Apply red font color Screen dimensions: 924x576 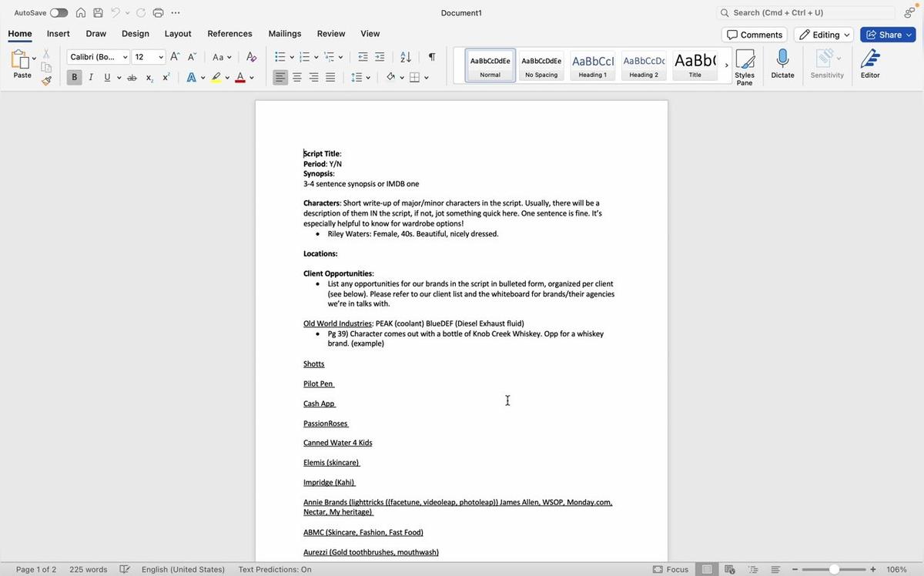tap(240, 77)
